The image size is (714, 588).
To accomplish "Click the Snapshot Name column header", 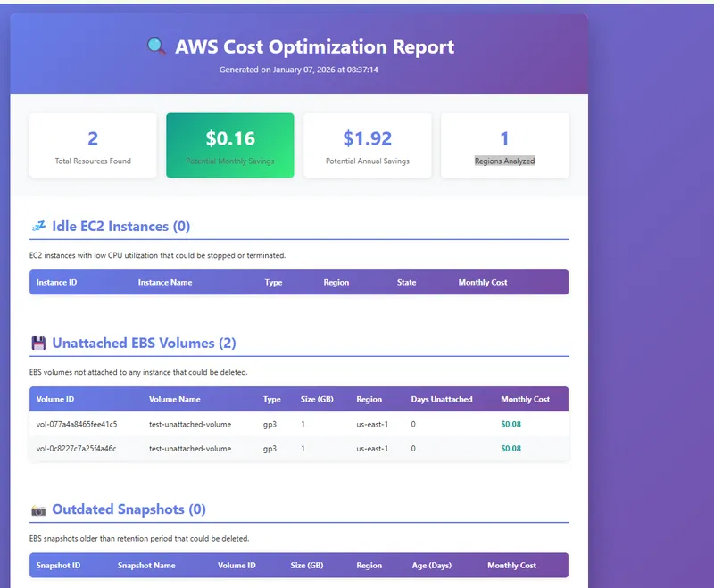I will 146,565.
